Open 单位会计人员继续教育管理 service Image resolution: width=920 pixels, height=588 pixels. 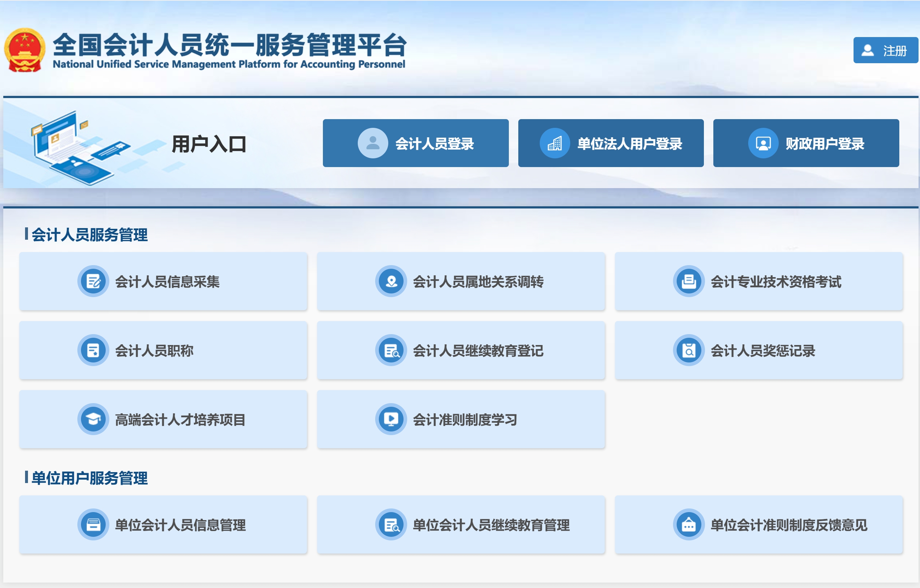pyautogui.click(x=461, y=524)
